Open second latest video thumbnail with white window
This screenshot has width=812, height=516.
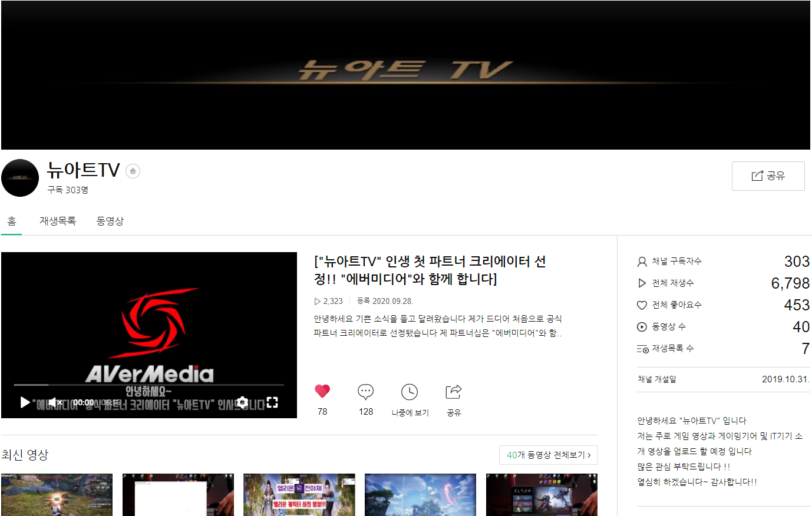pos(178,495)
